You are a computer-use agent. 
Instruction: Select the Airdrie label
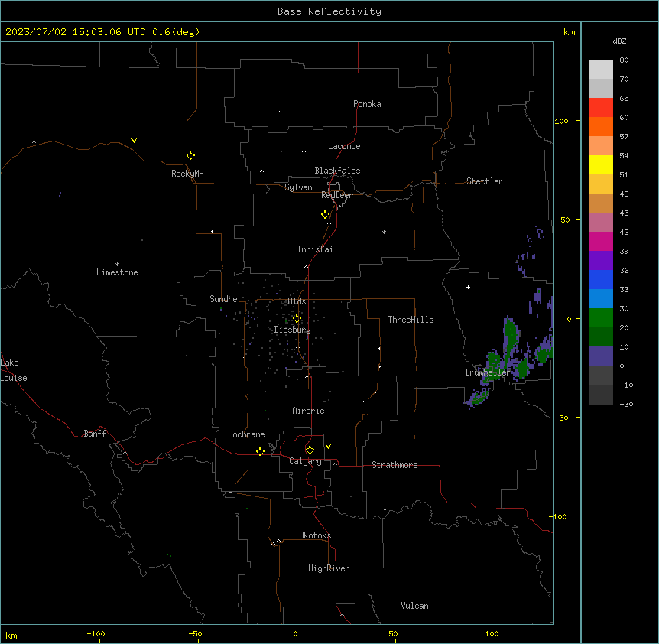(x=309, y=411)
